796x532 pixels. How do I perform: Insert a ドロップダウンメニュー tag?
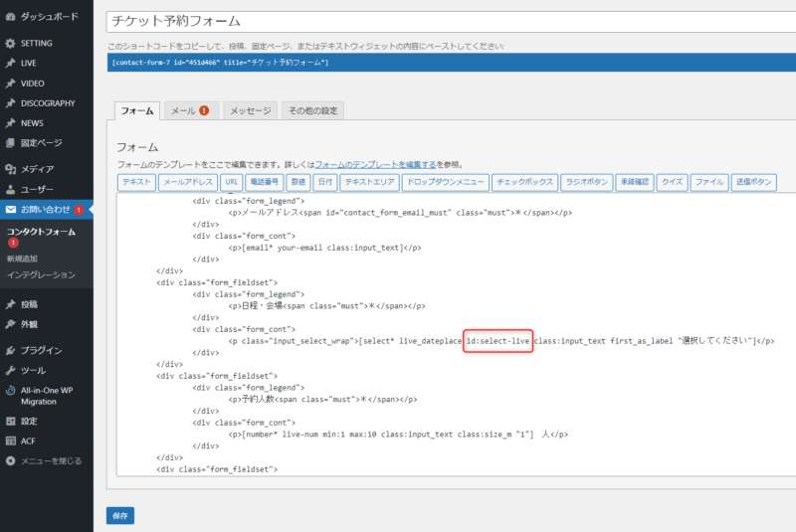[x=445, y=183]
